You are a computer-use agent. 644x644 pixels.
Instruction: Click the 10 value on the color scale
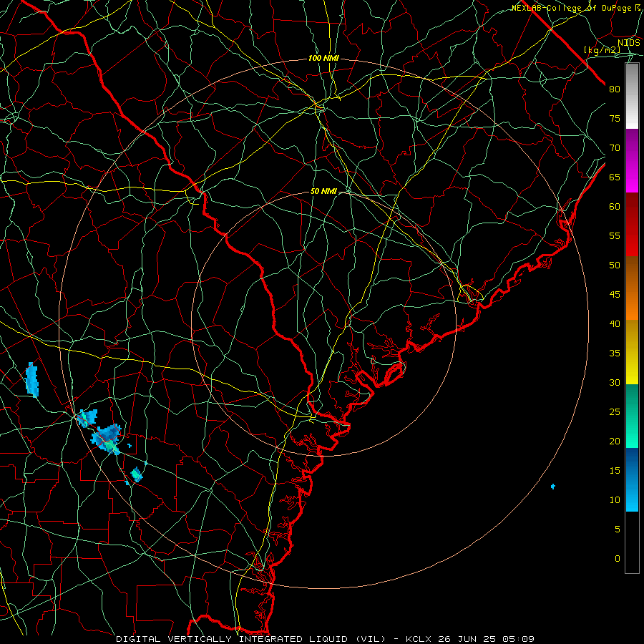pos(615,500)
